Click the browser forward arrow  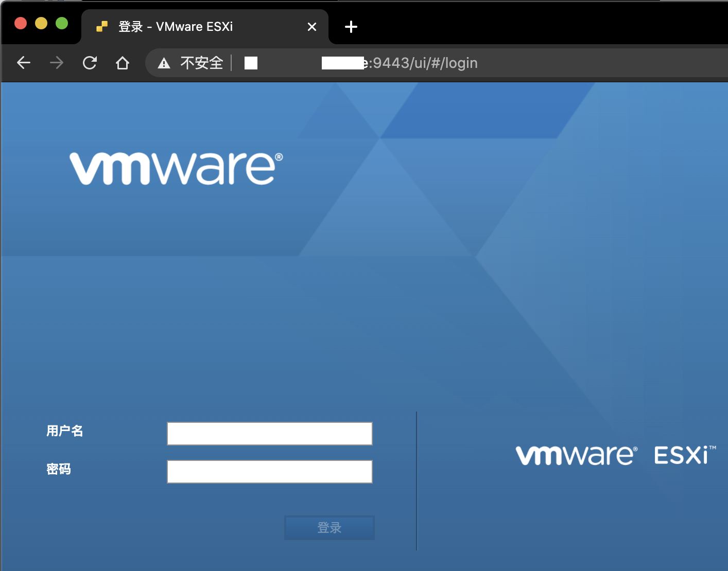click(x=57, y=63)
